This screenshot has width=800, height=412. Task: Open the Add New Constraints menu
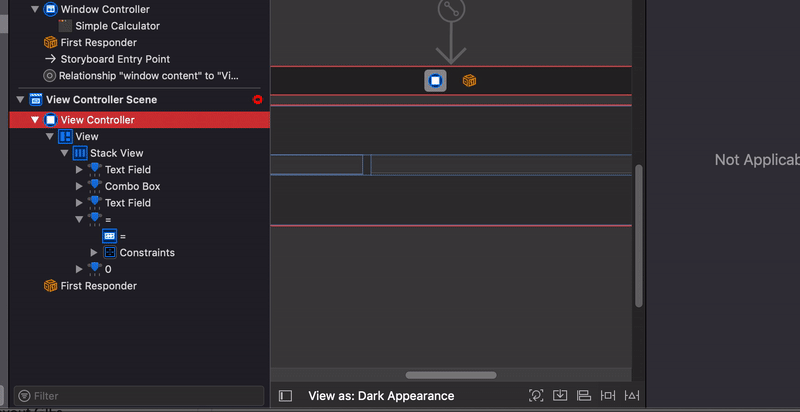pyautogui.click(x=608, y=395)
